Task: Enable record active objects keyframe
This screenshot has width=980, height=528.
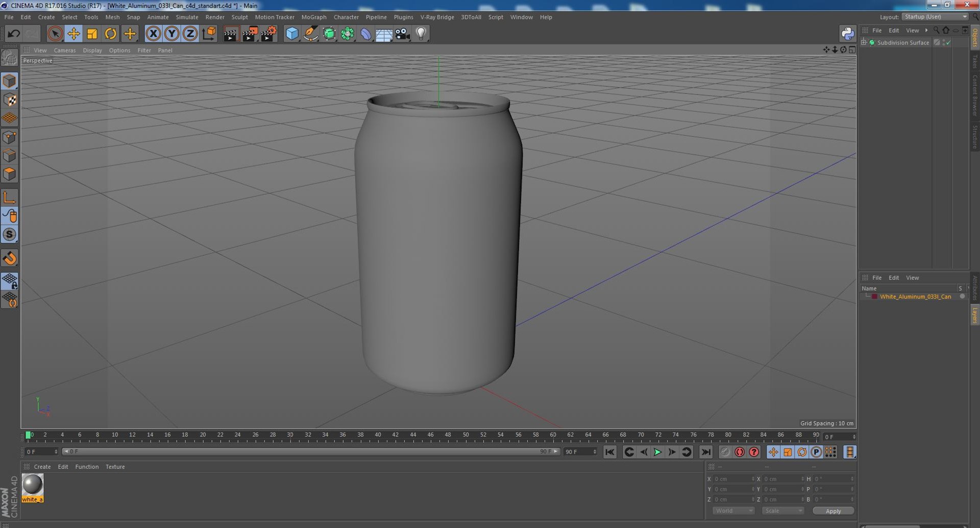Action: 725,452
